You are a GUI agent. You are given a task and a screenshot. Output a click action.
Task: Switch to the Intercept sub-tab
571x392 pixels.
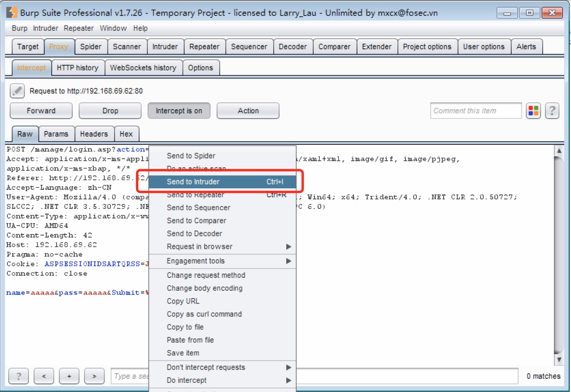click(31, 68)
